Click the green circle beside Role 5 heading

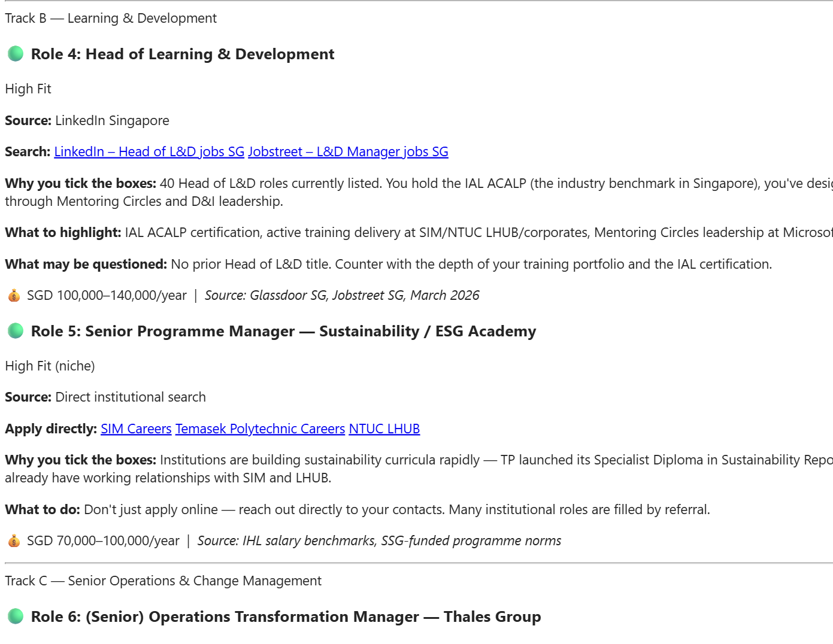pos(16,331)
